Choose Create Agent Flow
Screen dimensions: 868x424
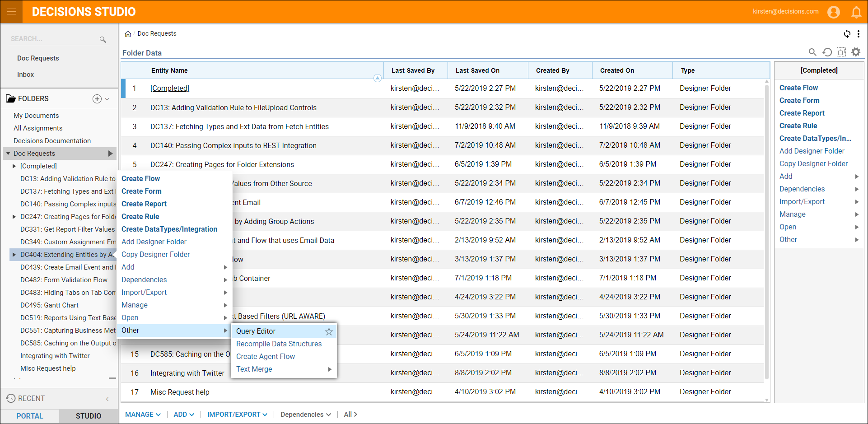click(x=265, y=357)
